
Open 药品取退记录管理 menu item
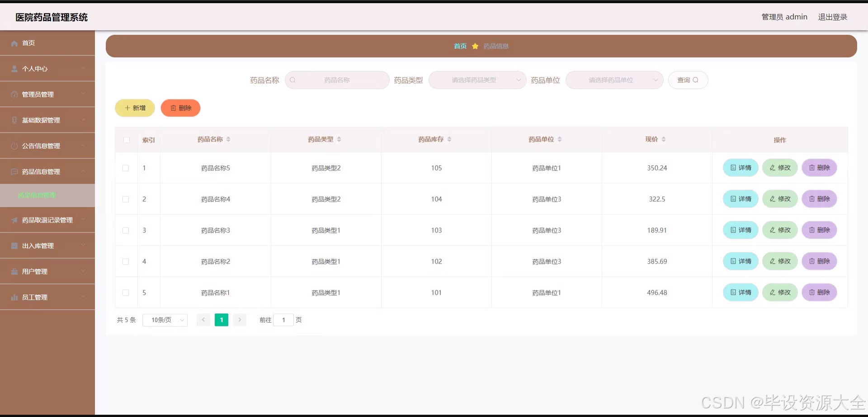pyautogui.click(x=47, y=220)
